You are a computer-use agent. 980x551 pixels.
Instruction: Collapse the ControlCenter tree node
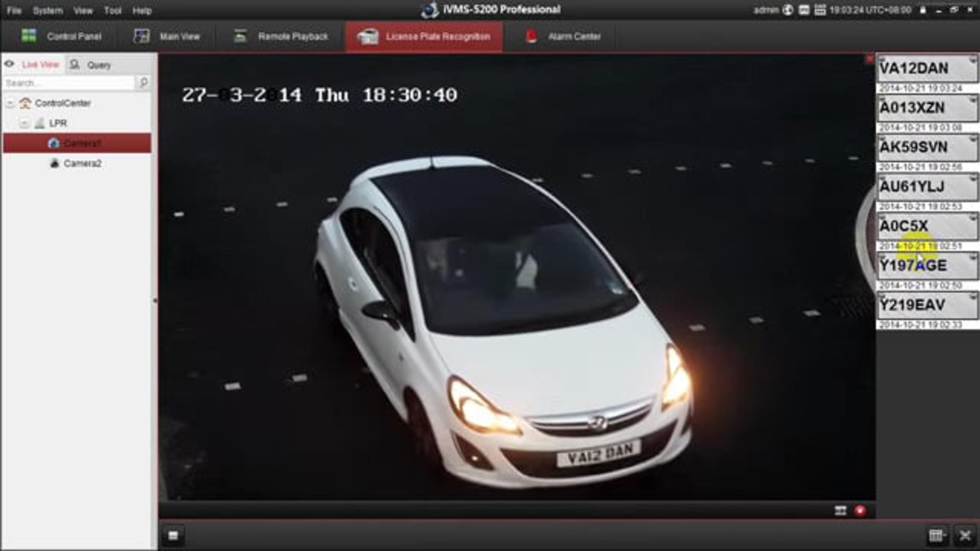point(10,103)
